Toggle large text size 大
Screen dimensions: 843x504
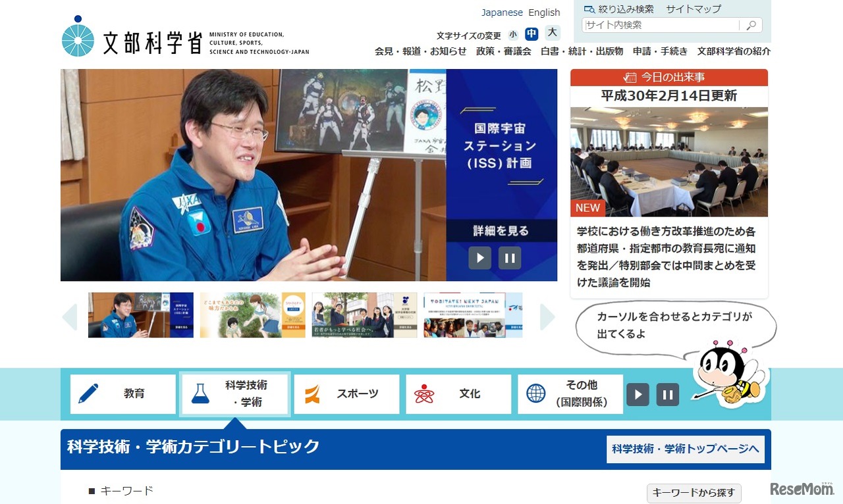coord(551,33)
